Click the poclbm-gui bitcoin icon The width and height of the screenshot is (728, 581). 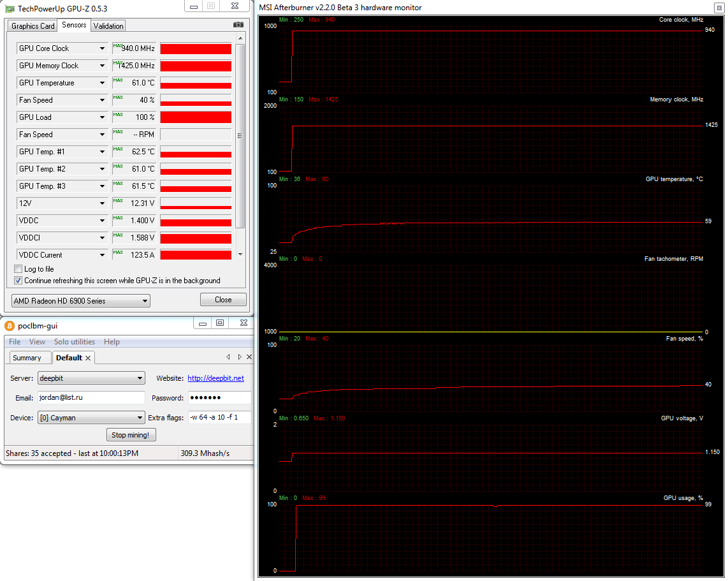[x=10, y=326]
